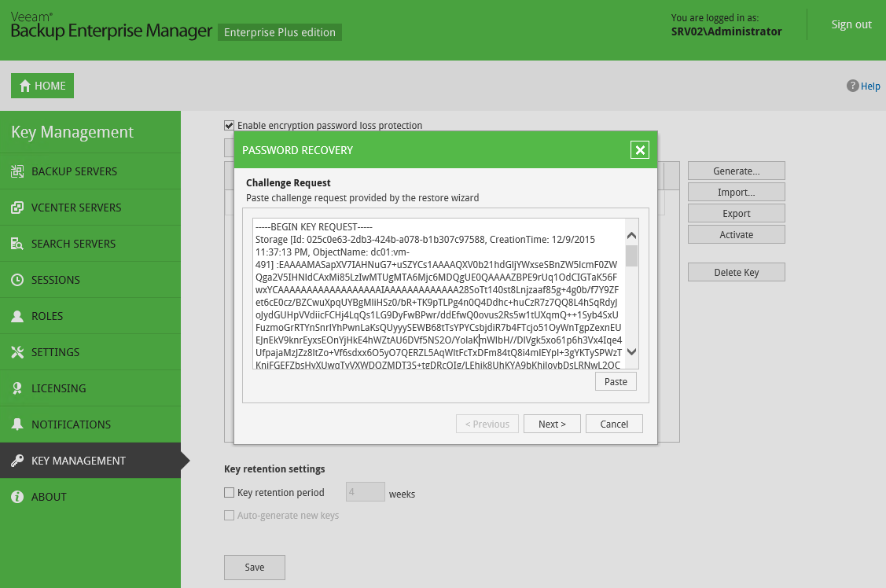Viewport: 886px width, 588px height.
Task: Toggle the Auto-generate new keys checkbox
Action: coord(230,516)
